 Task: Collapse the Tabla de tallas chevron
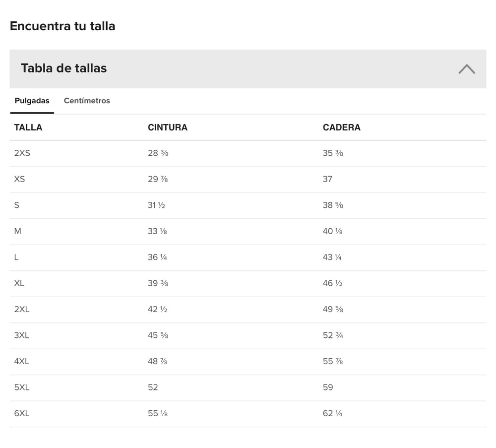(466, 69)
